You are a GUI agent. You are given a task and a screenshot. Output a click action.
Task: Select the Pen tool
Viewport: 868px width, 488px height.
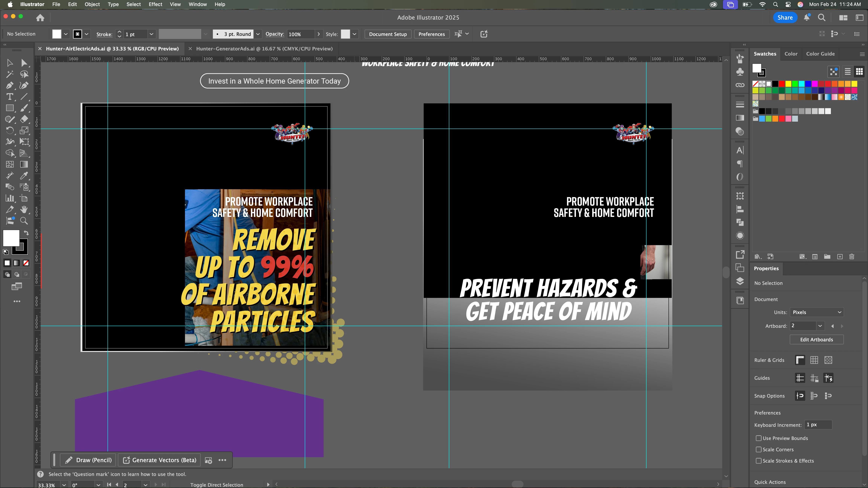10,85
